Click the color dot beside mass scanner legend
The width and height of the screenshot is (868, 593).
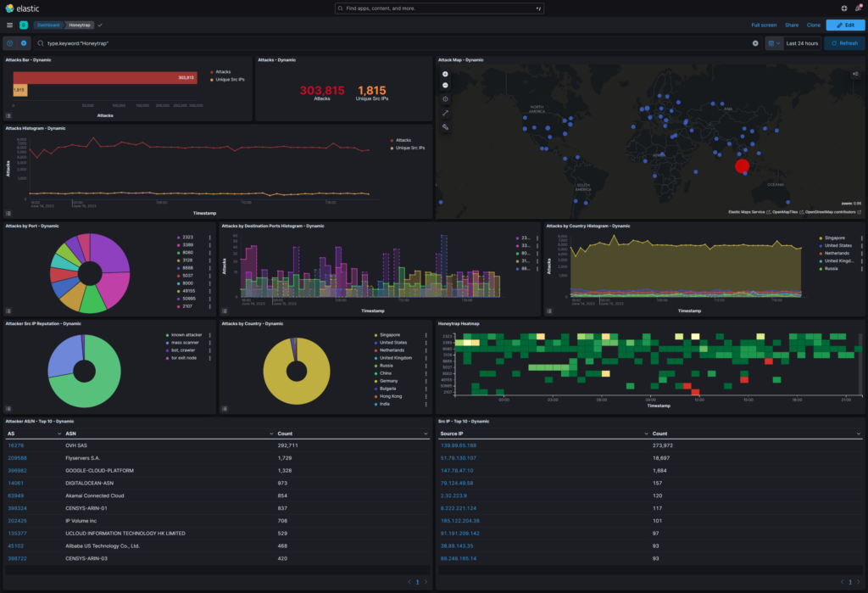coord(167,343)
